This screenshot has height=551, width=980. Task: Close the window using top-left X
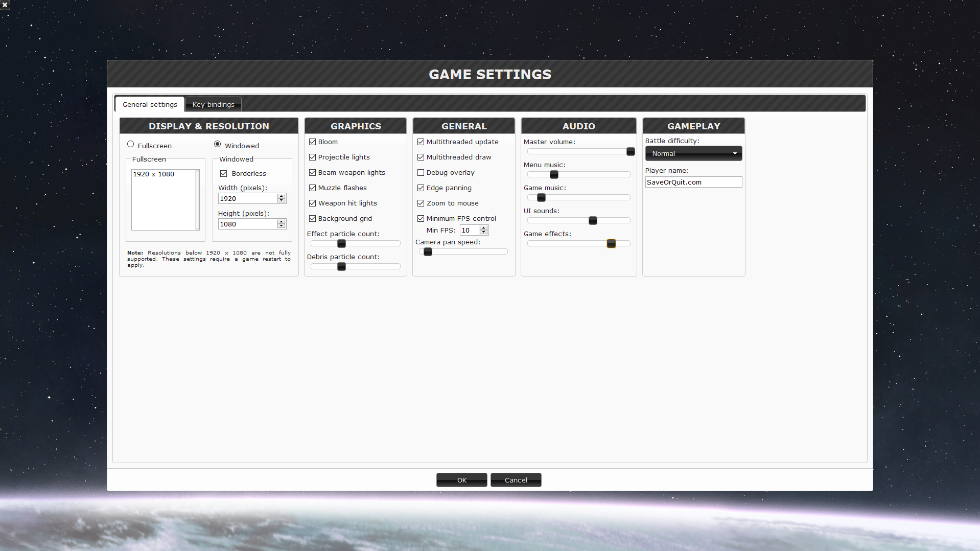pos(5,5)
